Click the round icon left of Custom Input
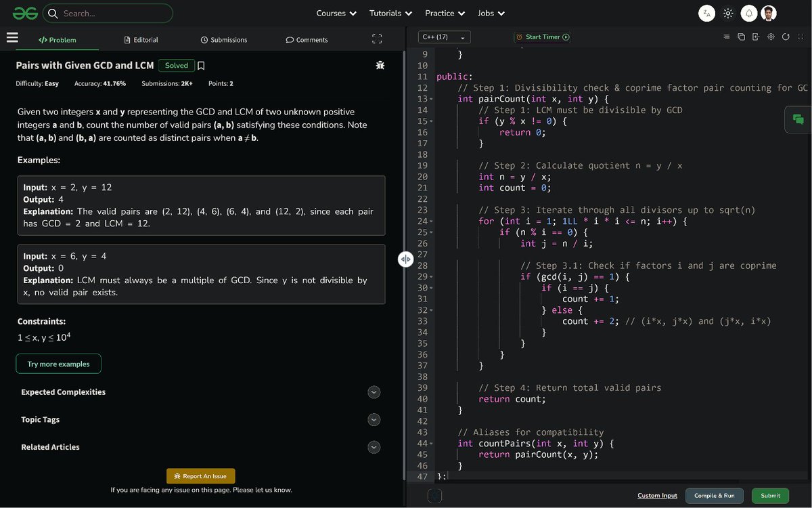 [x=434, y=496]
